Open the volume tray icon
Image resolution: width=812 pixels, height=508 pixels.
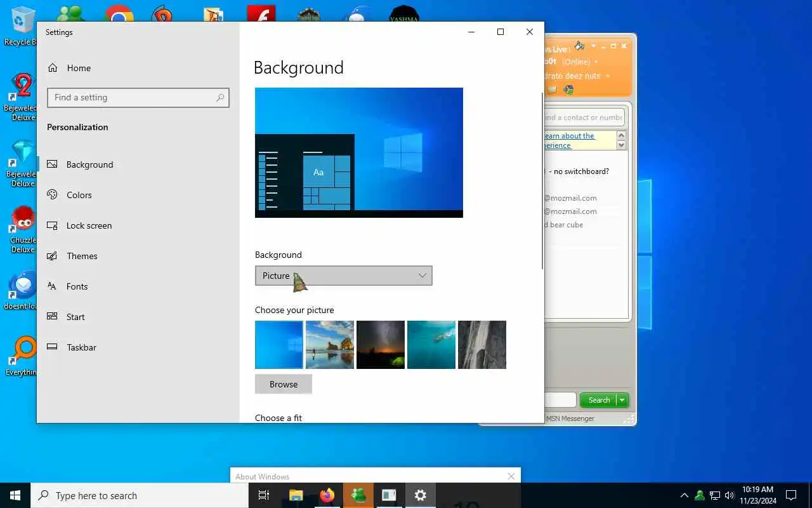730,495
